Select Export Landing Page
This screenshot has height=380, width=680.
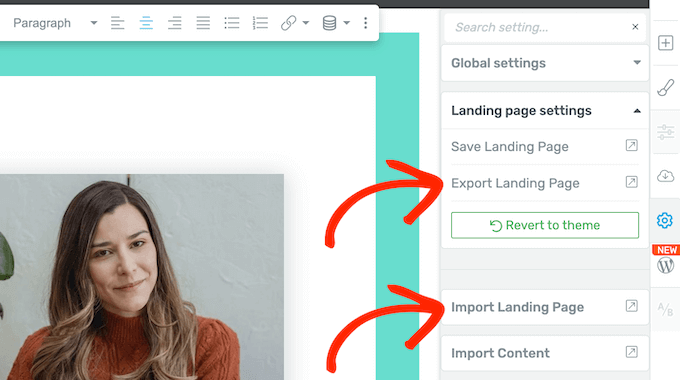point(515,183)
